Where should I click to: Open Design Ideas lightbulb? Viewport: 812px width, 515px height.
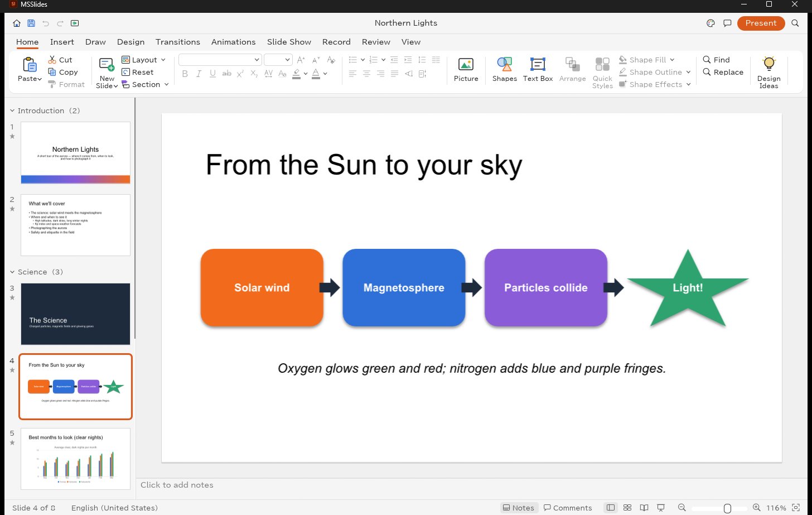[x=768, y=73]
